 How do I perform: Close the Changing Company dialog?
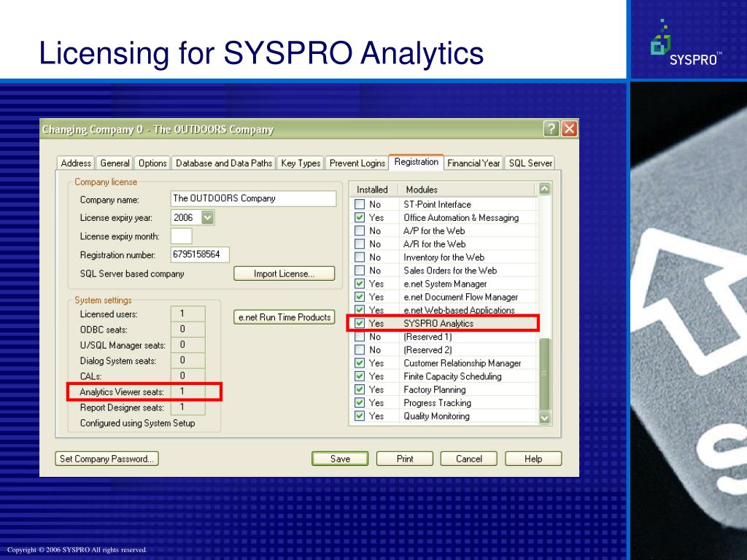569,128
